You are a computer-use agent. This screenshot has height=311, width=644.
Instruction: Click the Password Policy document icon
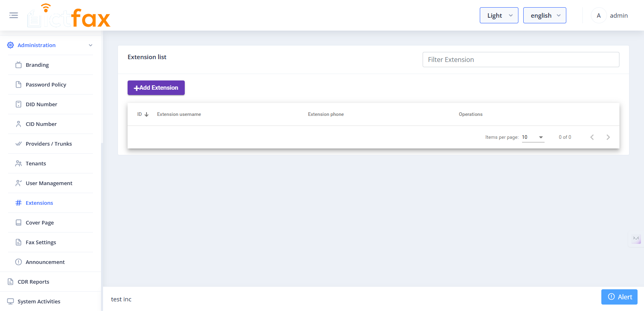(x=19, y=84)
